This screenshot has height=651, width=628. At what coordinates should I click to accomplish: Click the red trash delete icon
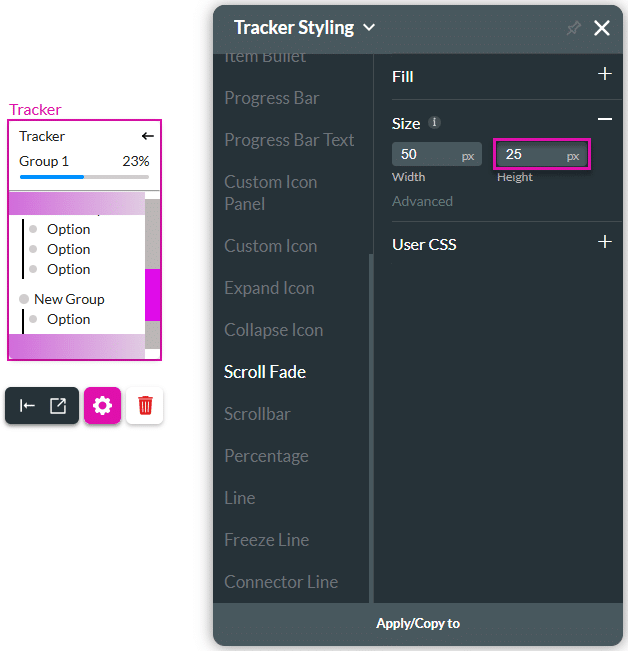click(x=145, y=405)
